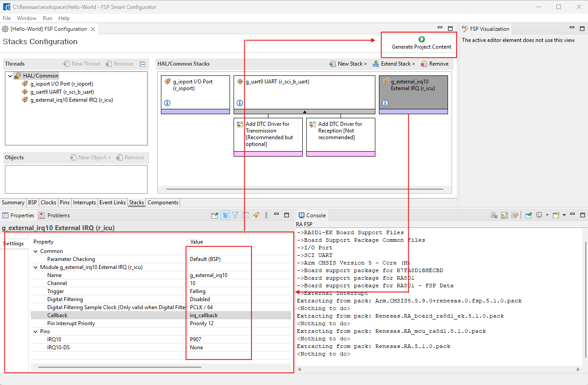This screenshot has width=588, height=385.
Task: Toggle the Properties filter icon
Action: (x=235, y=215)
